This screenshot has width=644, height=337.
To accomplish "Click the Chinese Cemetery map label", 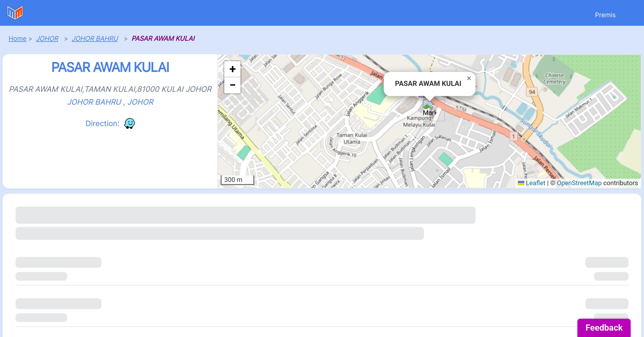I will tap(554, 79).
